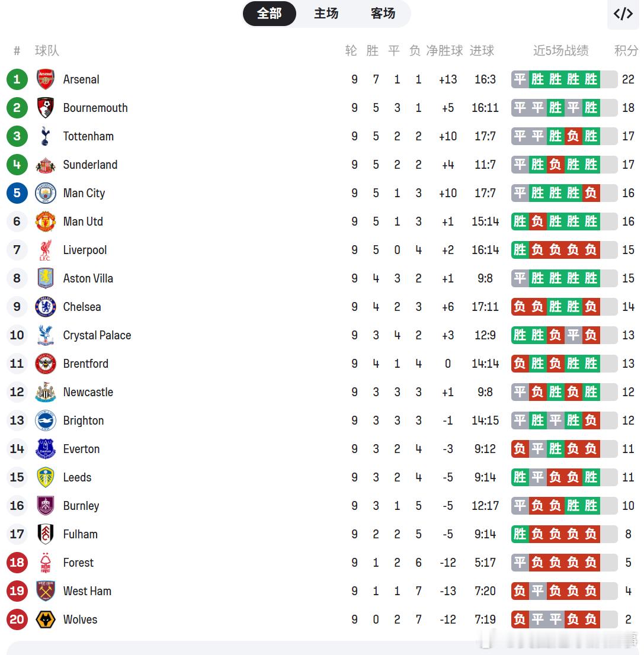Click the West Ham club crest

46,591
